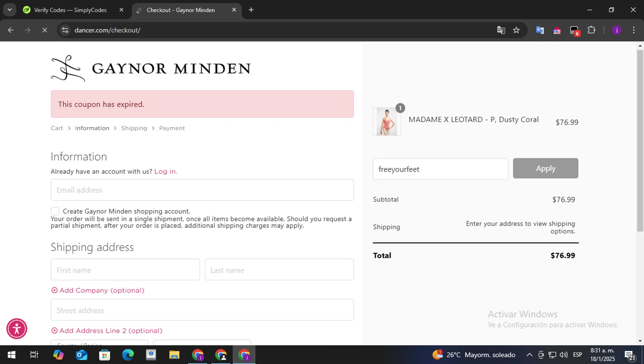Screen dimensions: 644x364
Task: Open the tab search dropdown arrow
Action: coord(9,10)
